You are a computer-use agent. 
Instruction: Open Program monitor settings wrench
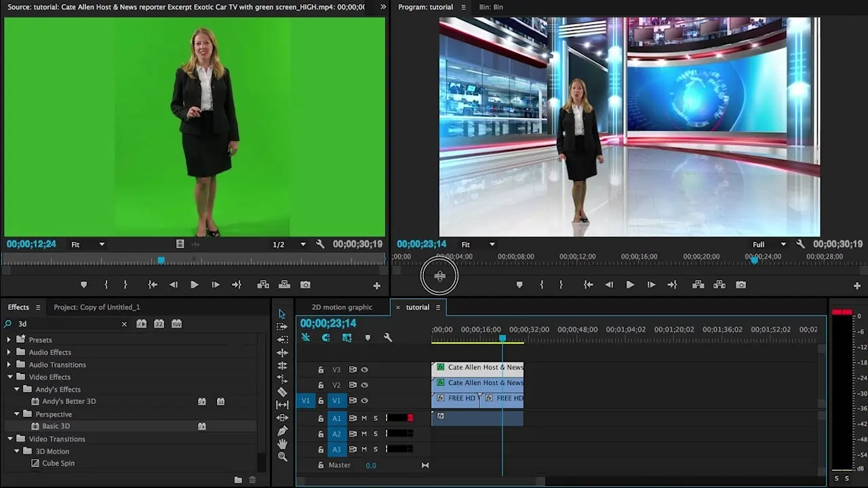(x=800, y=244)
